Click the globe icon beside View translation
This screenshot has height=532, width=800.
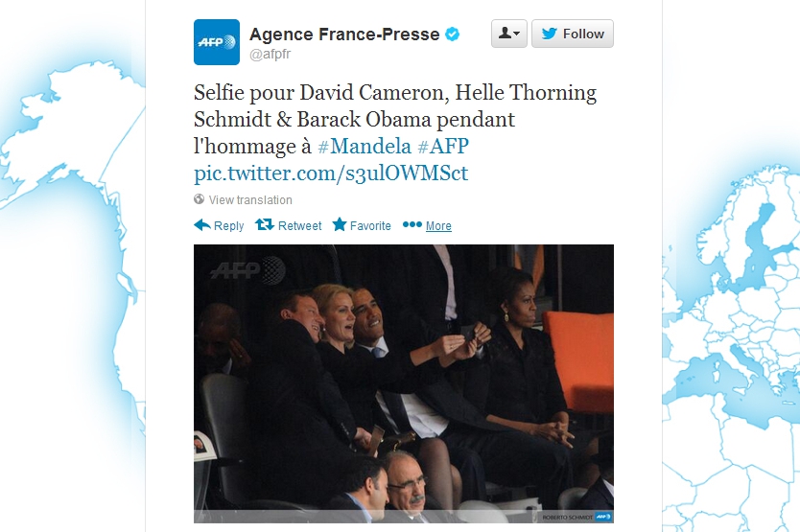(199, 199)
